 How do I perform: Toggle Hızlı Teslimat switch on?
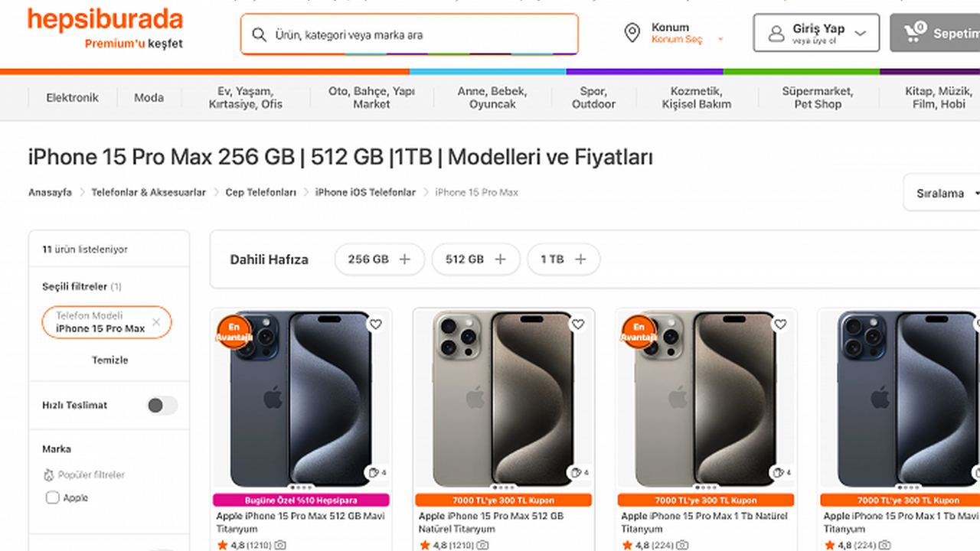(x=162, y=406)
